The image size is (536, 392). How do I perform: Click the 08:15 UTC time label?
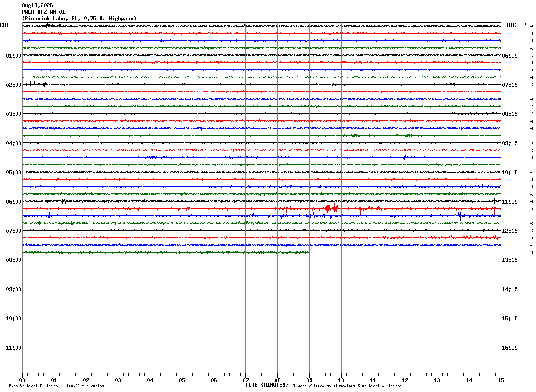pyautogui.click(x=509, y=114)
